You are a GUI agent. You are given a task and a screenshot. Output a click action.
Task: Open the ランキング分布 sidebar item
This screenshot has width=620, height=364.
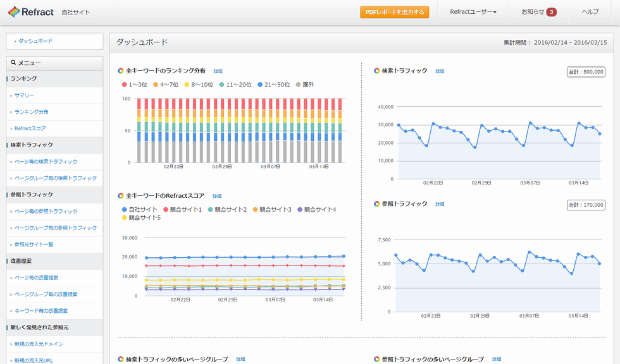(x=31, y=112)
